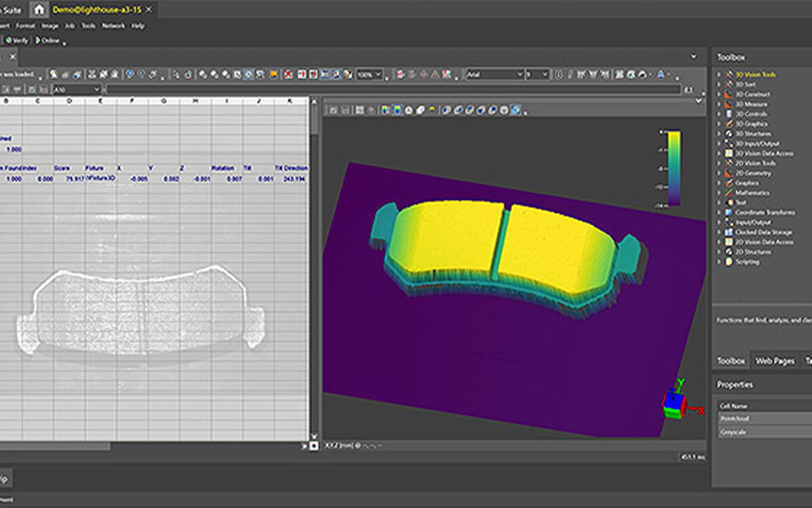Open the Image menu
Viewport: 812px width, 508px height.
(50, 26)
